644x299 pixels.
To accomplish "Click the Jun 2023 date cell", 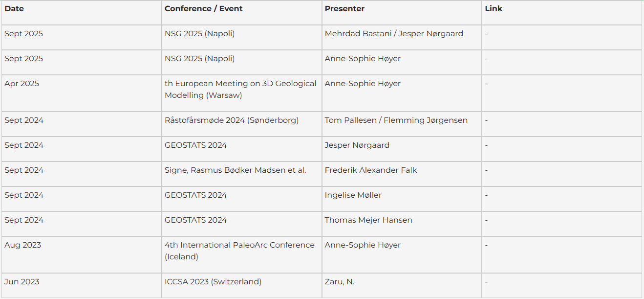I will click(x=22, y=282).
